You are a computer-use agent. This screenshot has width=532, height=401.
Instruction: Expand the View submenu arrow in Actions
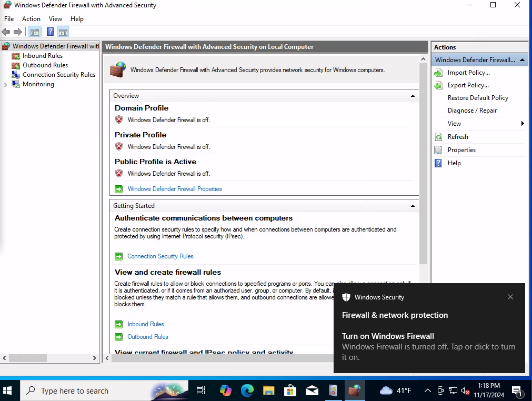coord(523,124)
